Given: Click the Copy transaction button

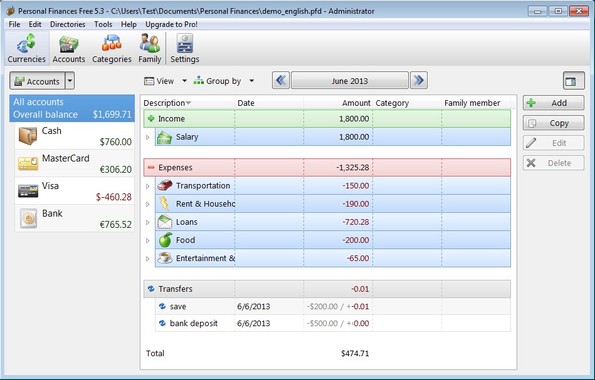Looking at the screenshot, I should tap(554, 123).
